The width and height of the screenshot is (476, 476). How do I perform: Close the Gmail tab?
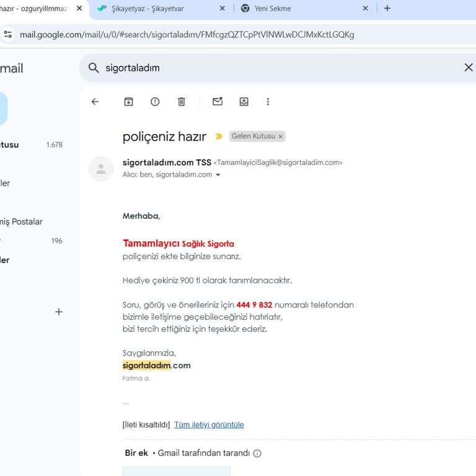(79, 9)
